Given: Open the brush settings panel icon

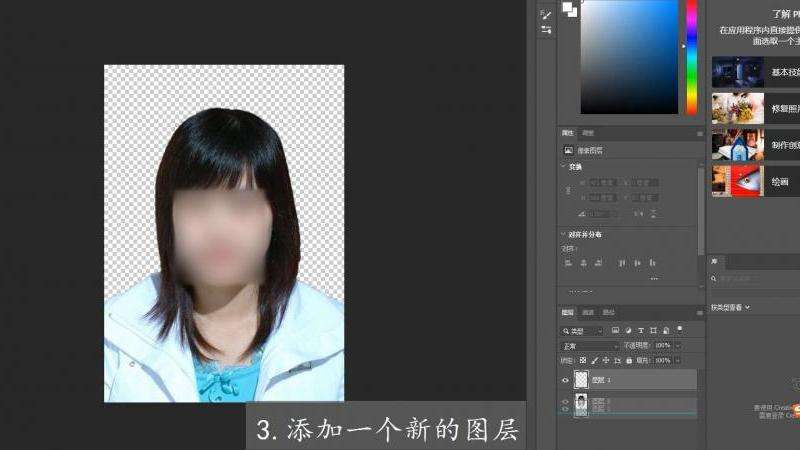Looking at the screenshot, I should (x=546, y=15).
